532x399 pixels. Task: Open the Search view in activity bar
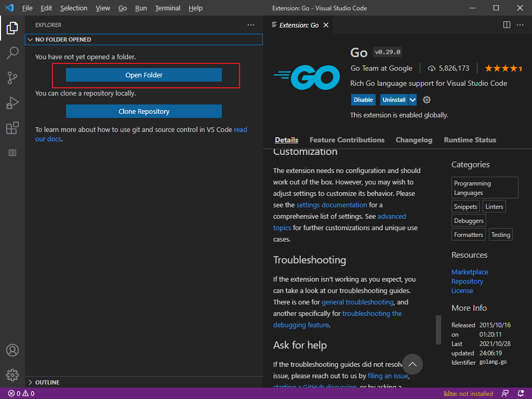click(x=12, y=52)
